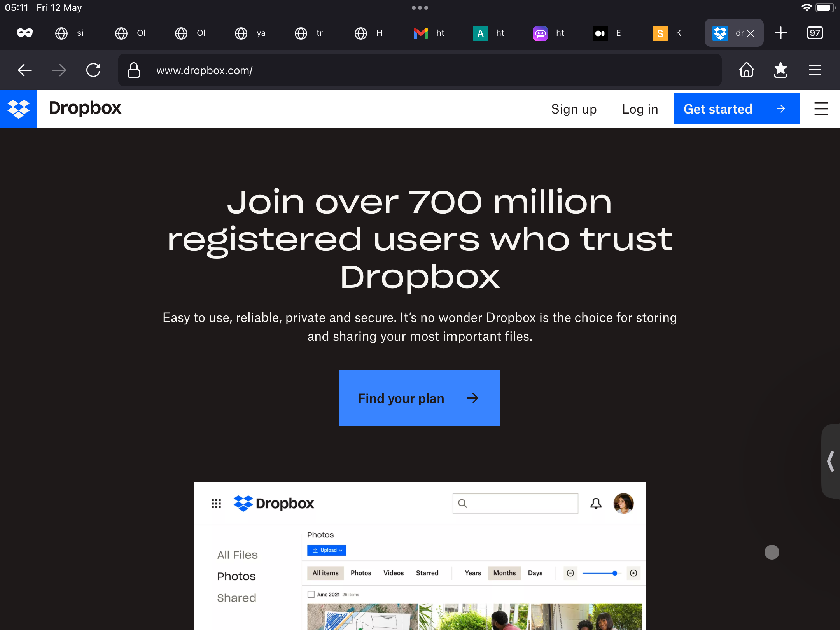Toggle the June 2021 checkbox
The width and height of the screenshot is (840, 630).
point(311,594)
